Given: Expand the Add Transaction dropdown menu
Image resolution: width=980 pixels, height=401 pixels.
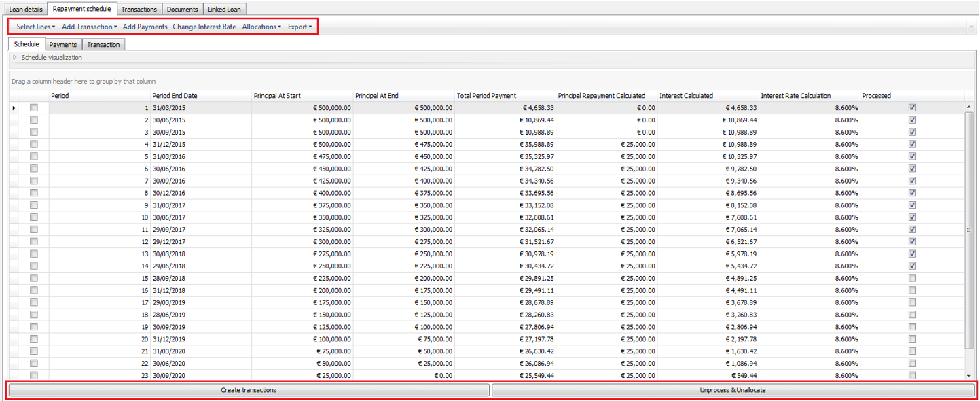Looking at the screenshot, I should [x=89, y=27].
